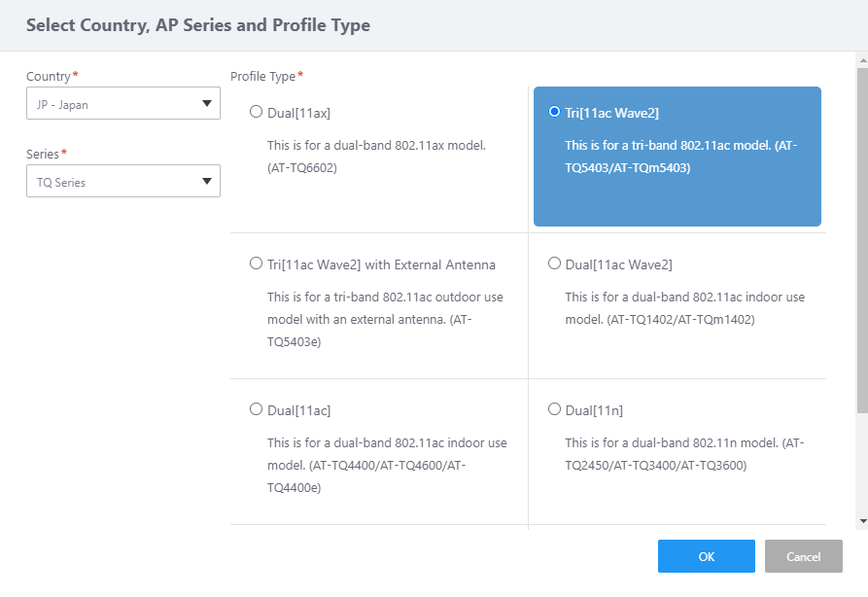Open the Country dropdown showing JP - Japan
Screen dimensions: 868x597
pyautogui.click(x=122, y=104)
